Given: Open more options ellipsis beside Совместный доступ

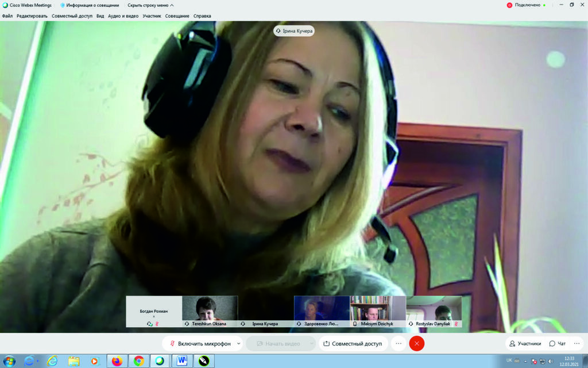Looking at the screenshot, I should click(x=399, y=343).
